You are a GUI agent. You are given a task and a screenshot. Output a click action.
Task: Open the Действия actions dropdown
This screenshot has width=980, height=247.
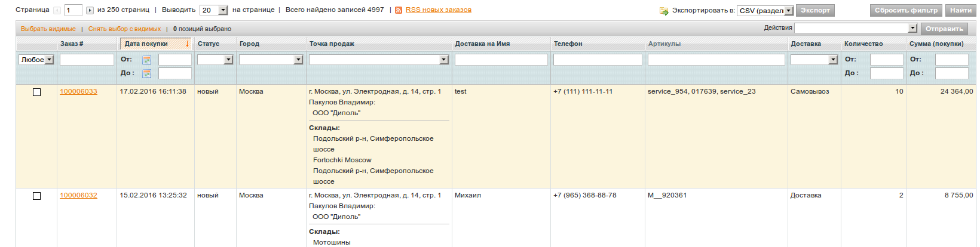point(856,28)
